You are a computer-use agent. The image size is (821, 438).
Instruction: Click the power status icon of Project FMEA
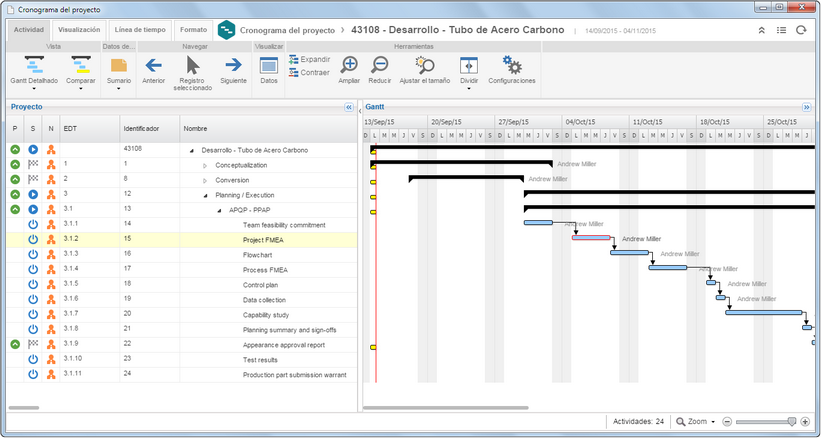coord(33,240)
